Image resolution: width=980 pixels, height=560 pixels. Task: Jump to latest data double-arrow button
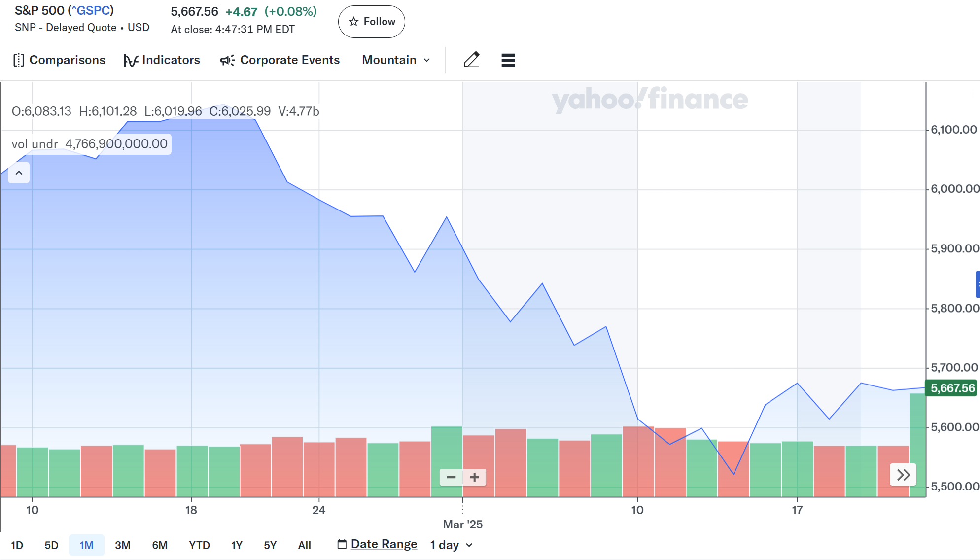pos(903,475)
